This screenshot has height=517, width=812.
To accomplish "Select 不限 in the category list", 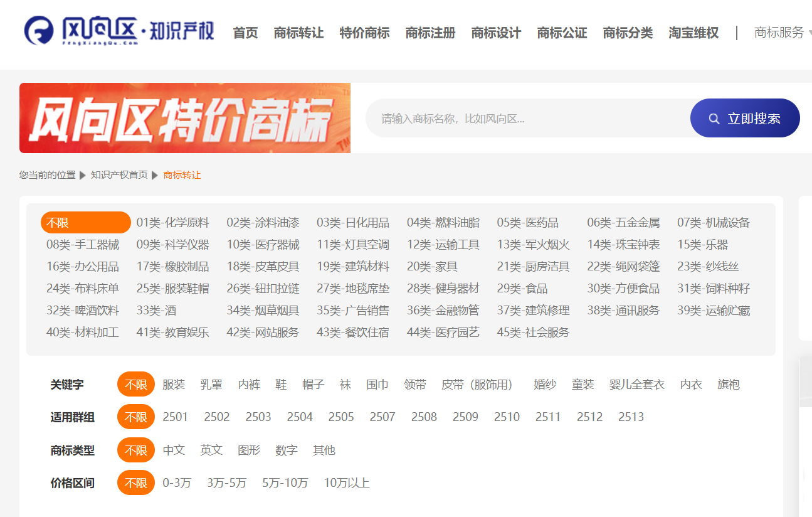I will 86,223.
